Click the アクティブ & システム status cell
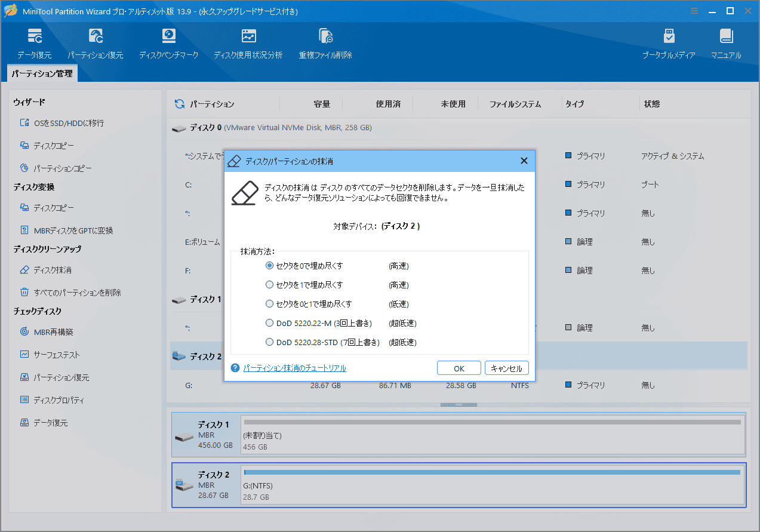 [x=672, y=156]
